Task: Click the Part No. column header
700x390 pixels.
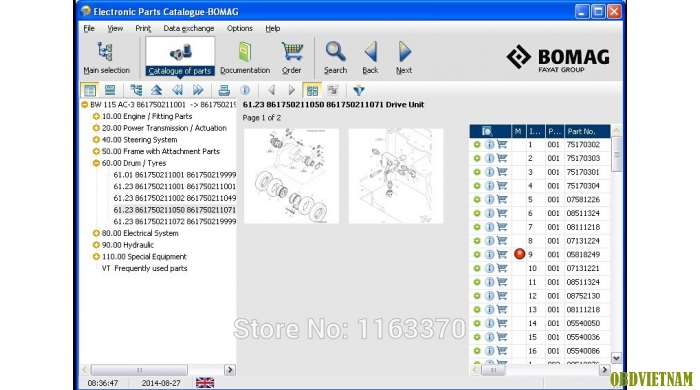Action: click(587, 131)
